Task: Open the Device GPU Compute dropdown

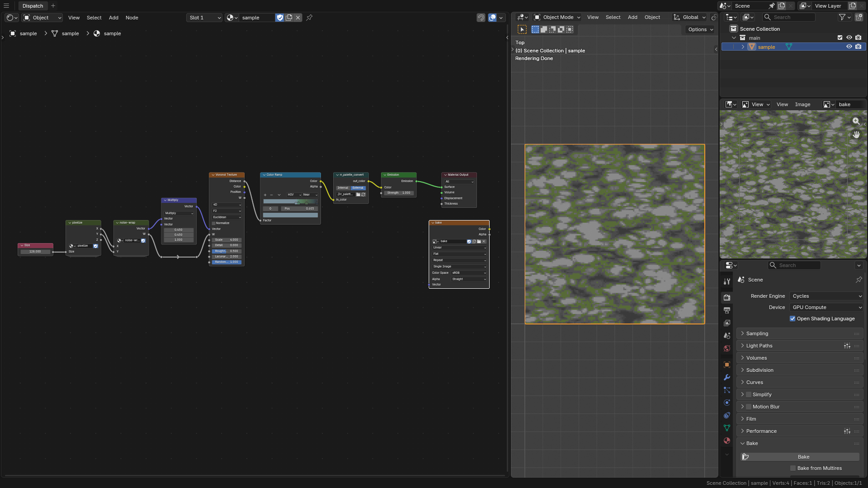Action: [x=826, y=307]
